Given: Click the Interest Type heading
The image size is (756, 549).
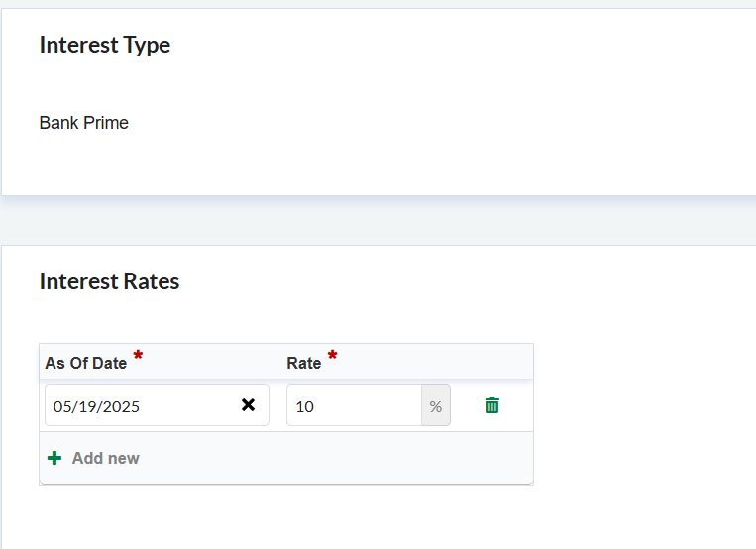Looking at the screenshot, I should tap(105, 45).
